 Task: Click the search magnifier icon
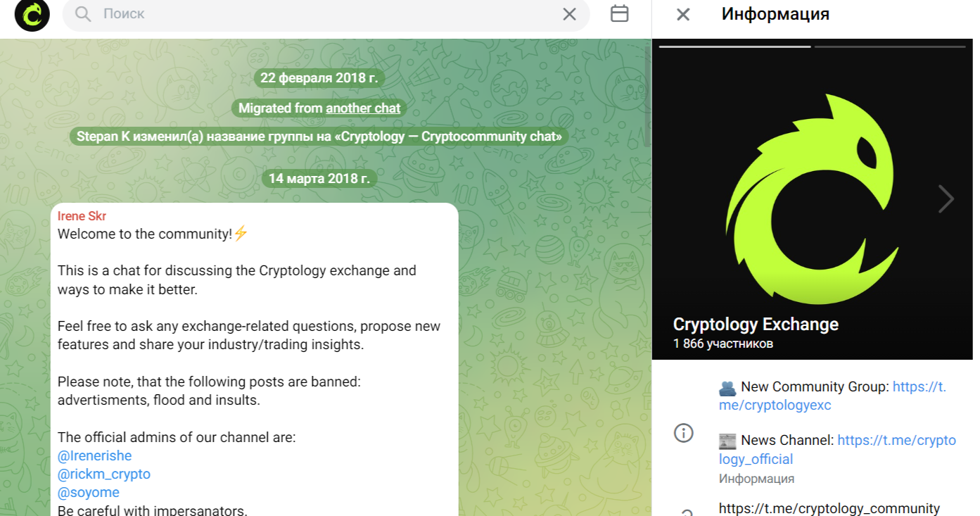pyautogui.click(x=83, y=14)
